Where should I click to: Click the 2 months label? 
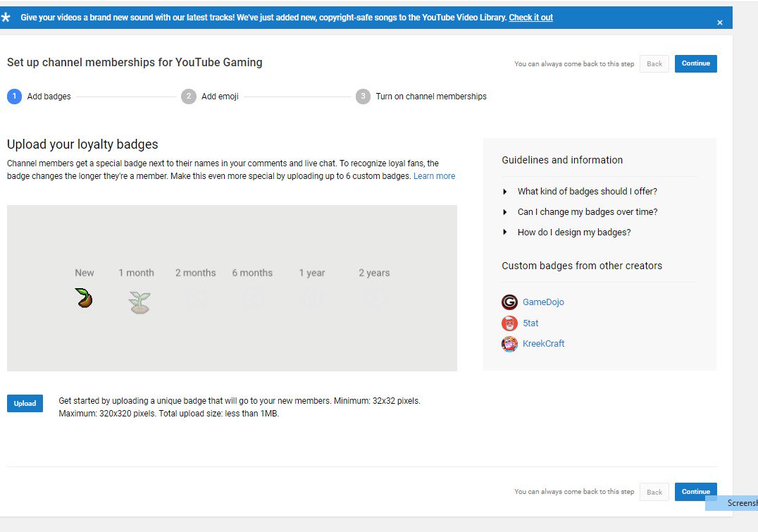[x=195, y=273]
